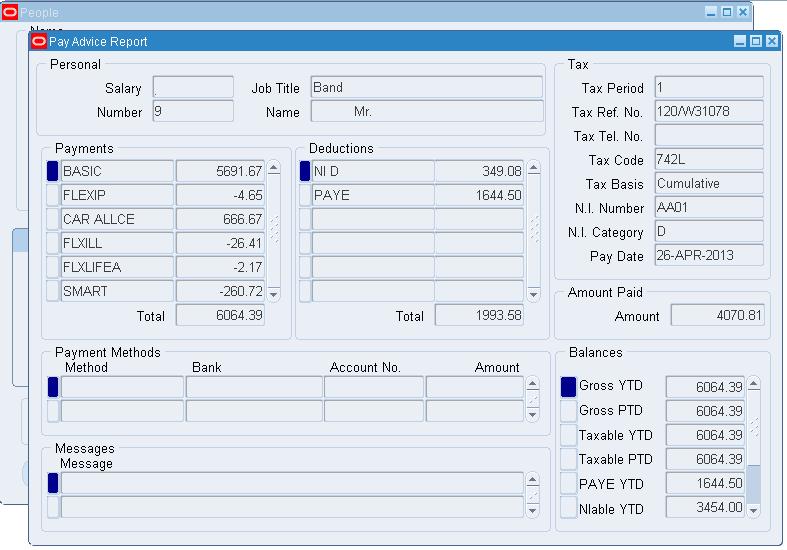Click the Pay Date field 26-APR-2013
This screenshot has width=787, height=550.
(x=709, y=255)
